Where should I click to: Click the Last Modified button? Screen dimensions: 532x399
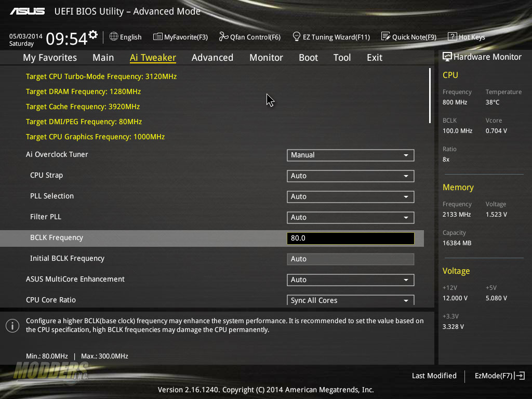[434, 376]
